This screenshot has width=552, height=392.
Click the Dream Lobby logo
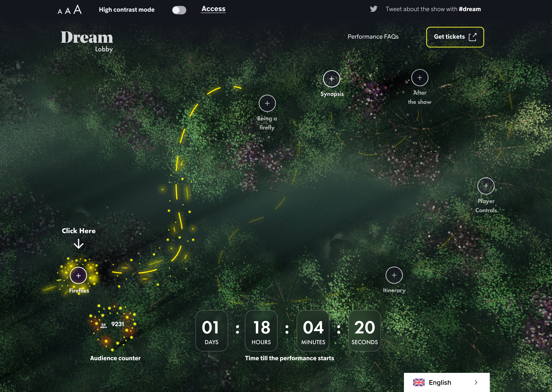87,41
